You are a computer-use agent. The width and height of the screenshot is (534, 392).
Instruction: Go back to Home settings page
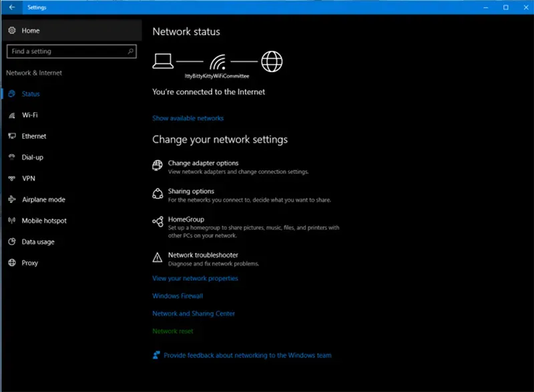tap(31, 30)
